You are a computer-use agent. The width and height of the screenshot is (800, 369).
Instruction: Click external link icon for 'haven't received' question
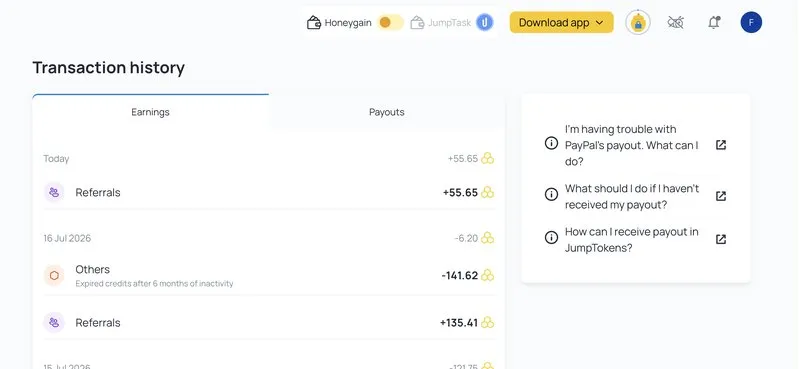[720, 196]
